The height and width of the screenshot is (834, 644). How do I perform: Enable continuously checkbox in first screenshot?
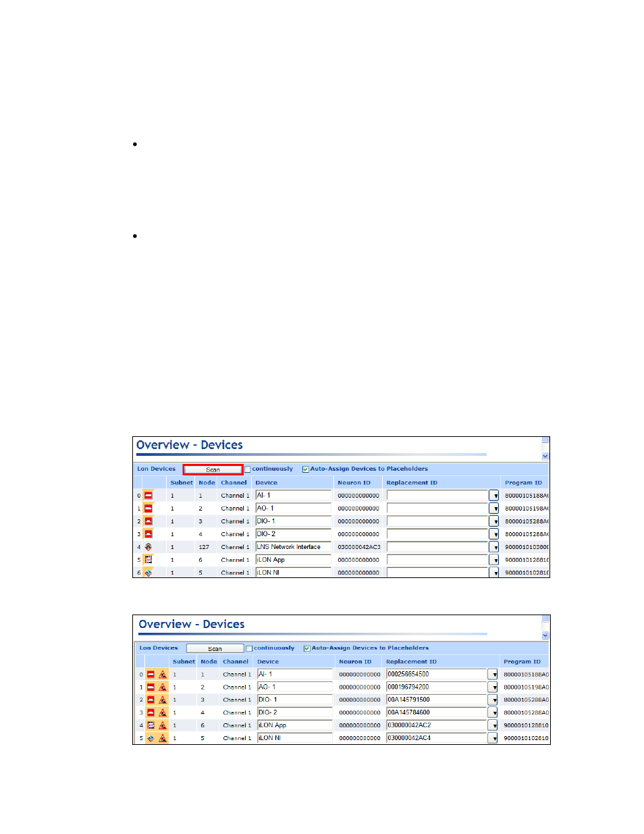pyautogui.click(x=248, y=469)
